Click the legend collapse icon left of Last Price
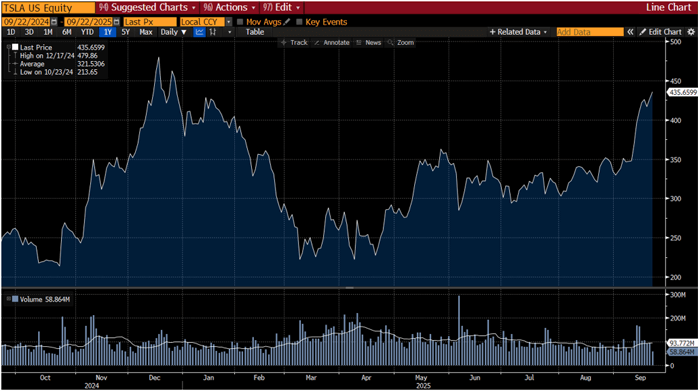This screenshot has width=700, height=392. click(x=8, y=47)
